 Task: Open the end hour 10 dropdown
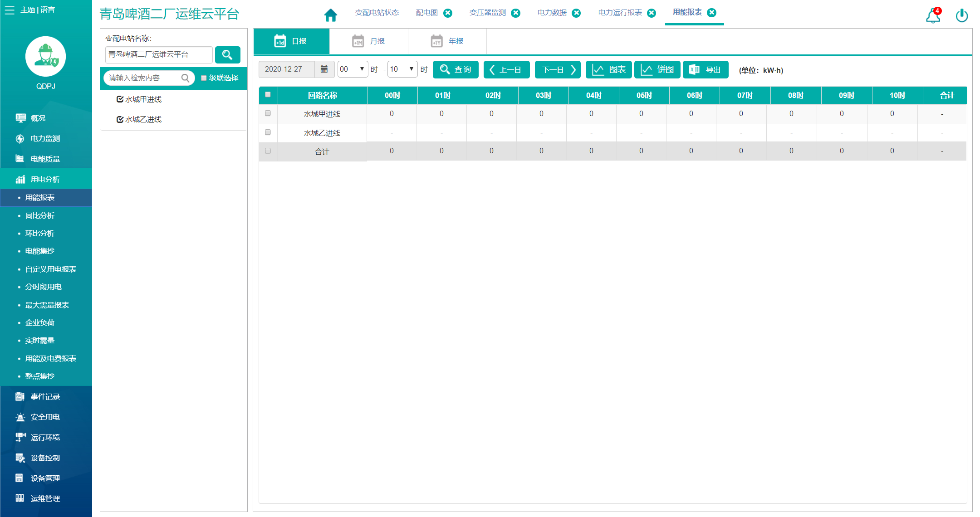point(402,69)
